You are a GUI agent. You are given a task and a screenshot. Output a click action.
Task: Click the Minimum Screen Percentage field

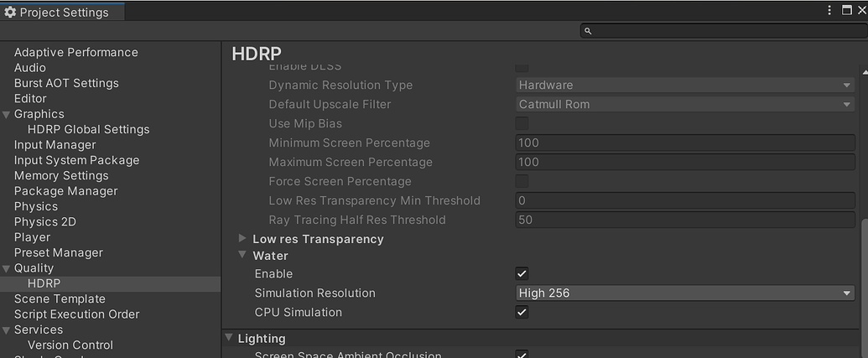point(685,143)
